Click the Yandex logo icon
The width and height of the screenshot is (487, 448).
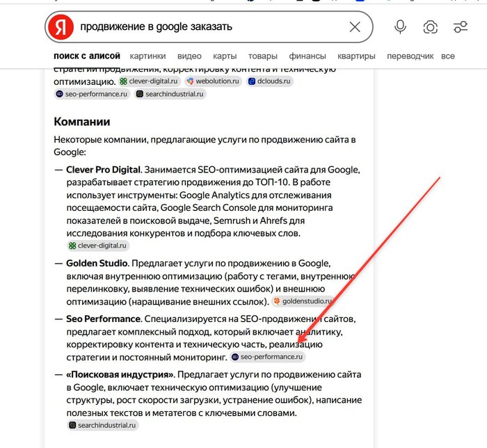click(61, 27)
